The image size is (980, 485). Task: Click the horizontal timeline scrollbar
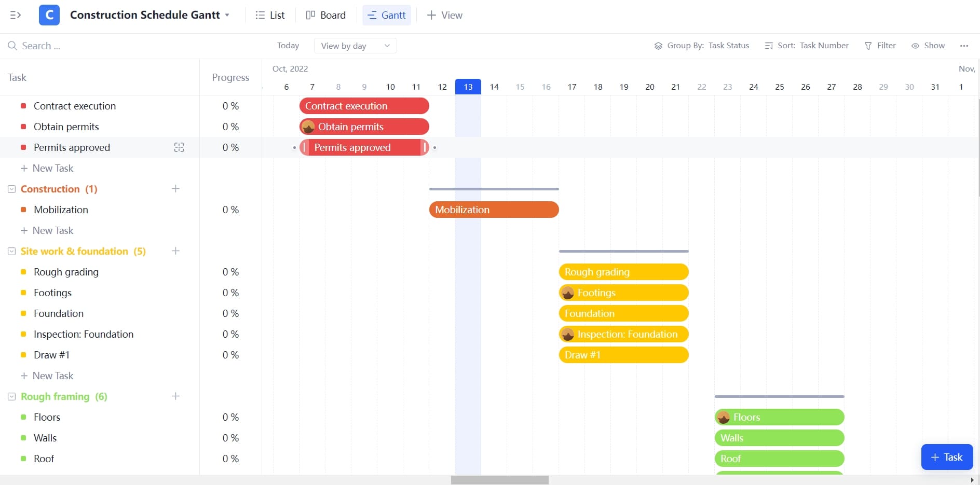[499, 480]
